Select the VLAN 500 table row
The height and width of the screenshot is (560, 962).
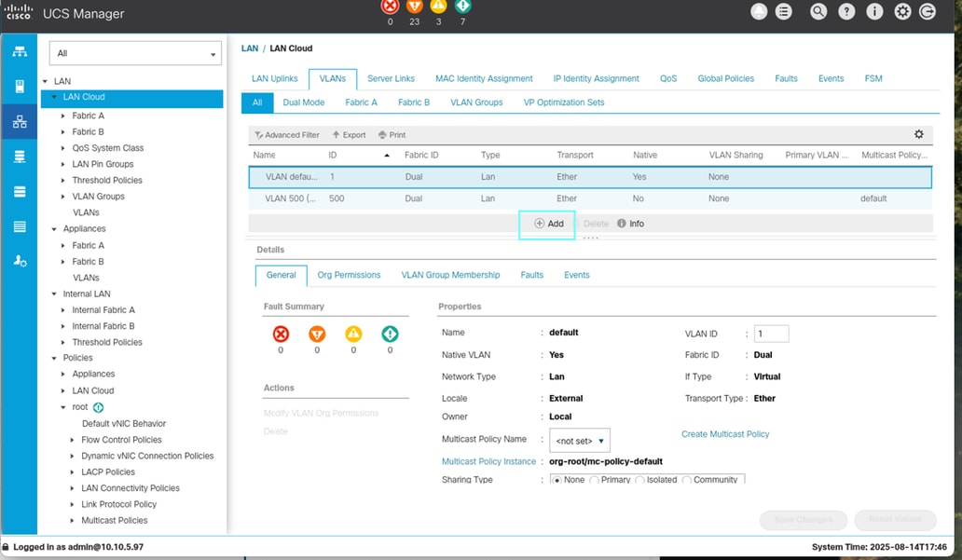click(x=590, y=198)
